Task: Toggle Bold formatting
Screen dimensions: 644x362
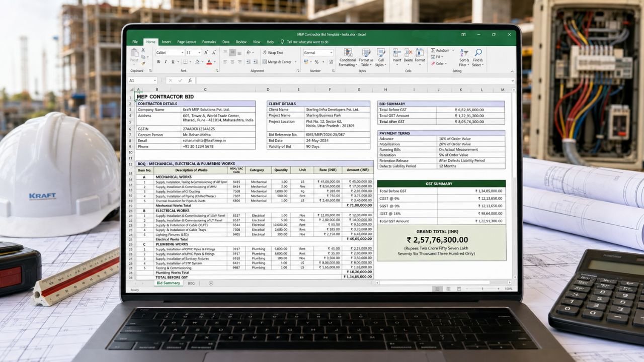Action: pos(158,62)
